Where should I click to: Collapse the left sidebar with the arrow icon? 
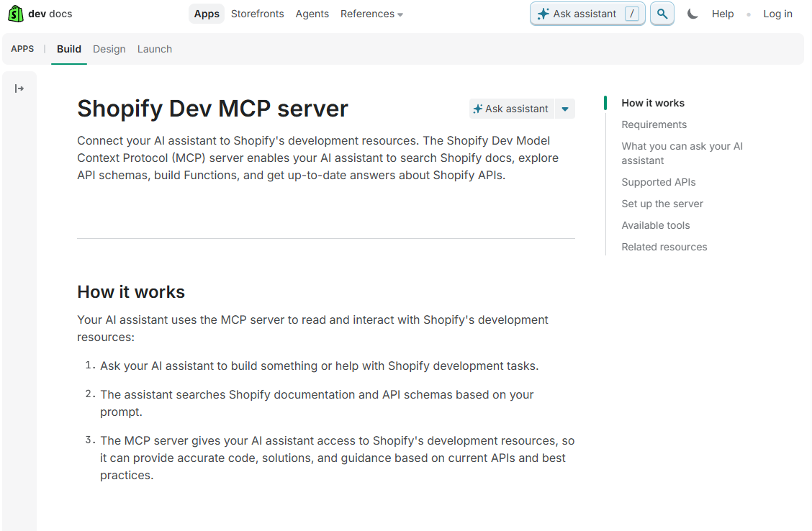[19, 87]
